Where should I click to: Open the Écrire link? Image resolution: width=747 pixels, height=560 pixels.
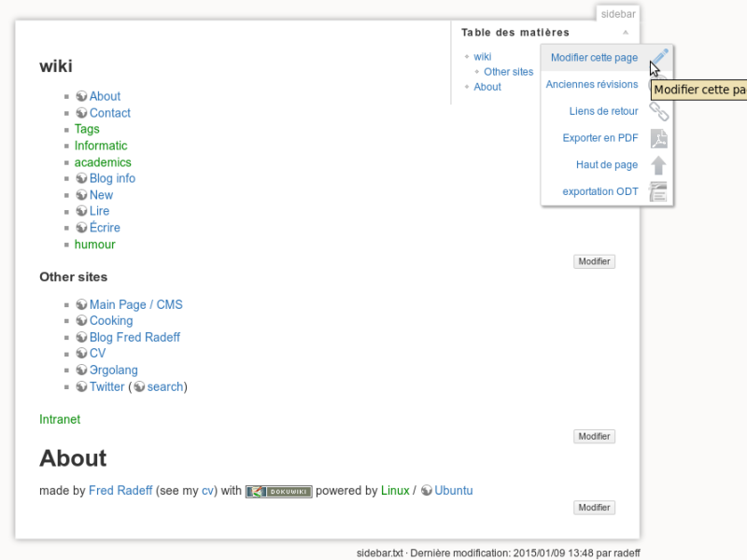105,228
